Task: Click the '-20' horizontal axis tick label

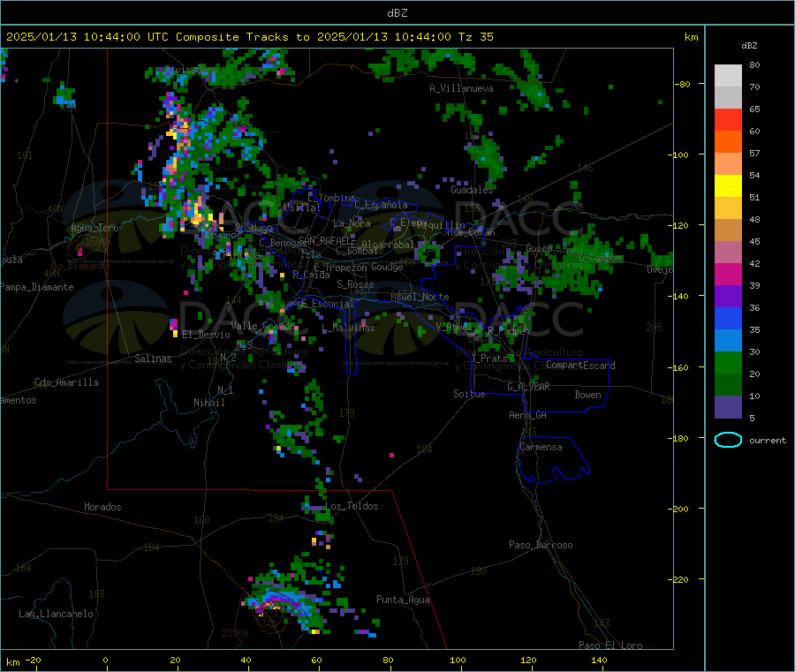Action: coord(33,660)
